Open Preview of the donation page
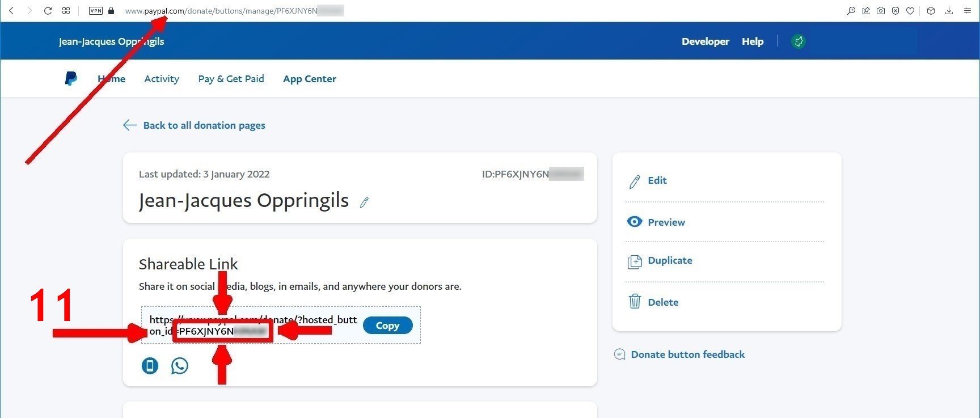The width and height of the screenshot is (980, 418). pyautogui.click(x=666, y=222)
